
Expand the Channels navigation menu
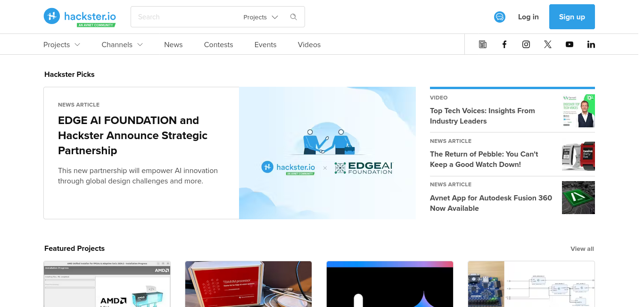point(122,45)
